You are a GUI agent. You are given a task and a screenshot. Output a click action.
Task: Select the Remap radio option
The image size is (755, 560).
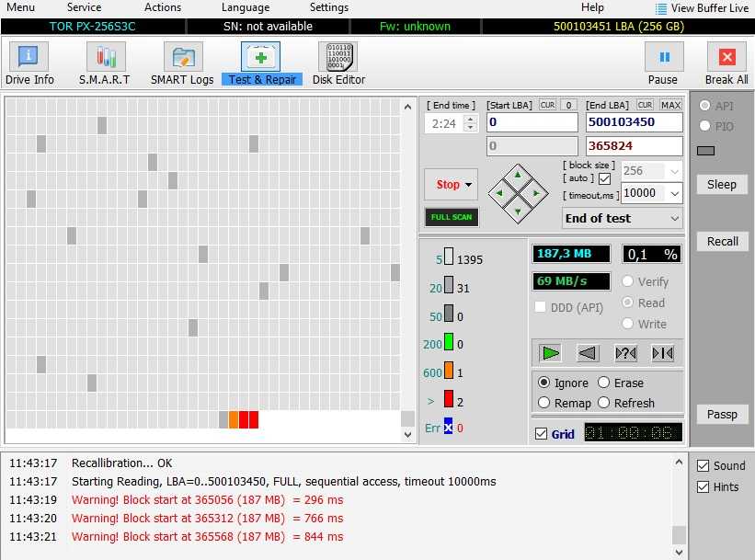coord(544,403)
